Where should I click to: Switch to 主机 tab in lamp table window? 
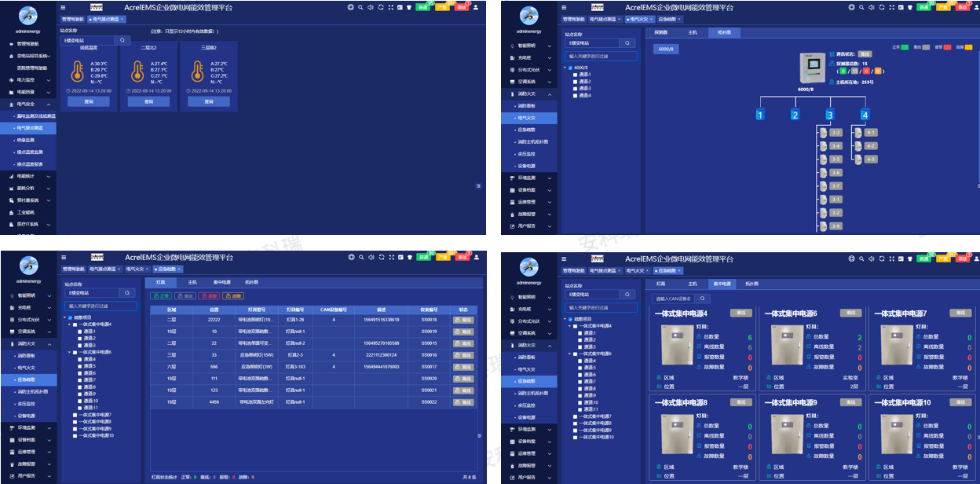pyautogui.click(x=192, y=282)
